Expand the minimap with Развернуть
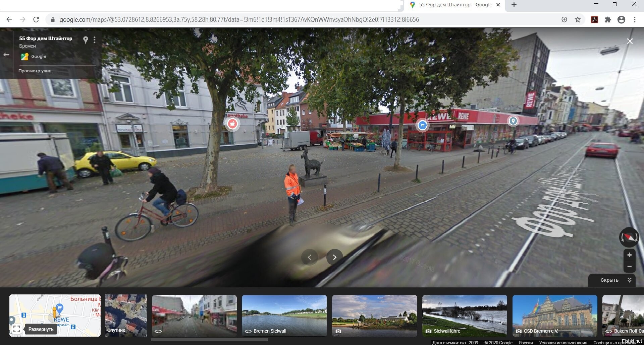Image resolution: width=644 pixels, height=345 pixels. (x=41, y=329)
